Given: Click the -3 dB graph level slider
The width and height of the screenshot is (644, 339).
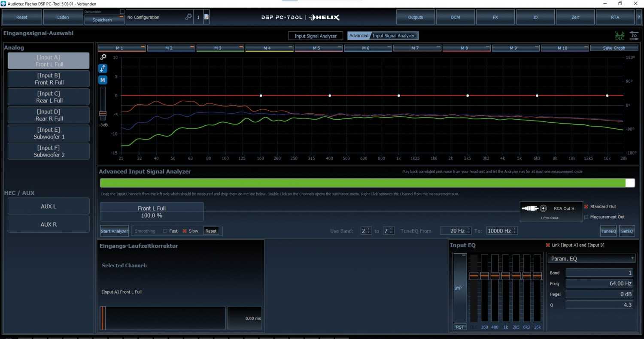Looking at the screenshot, I should pos(103,114).
